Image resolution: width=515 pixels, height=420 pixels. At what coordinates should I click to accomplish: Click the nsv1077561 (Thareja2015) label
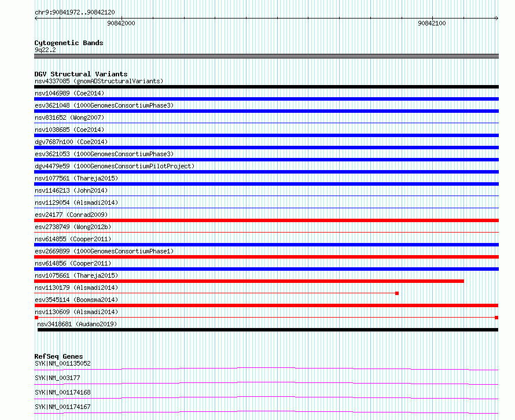click(76, 178)
